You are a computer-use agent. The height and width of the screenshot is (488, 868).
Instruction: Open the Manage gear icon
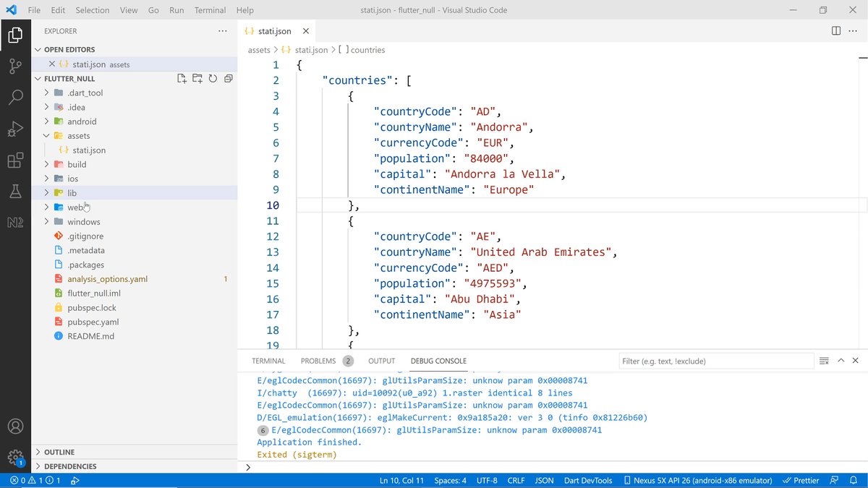(15, 457)
